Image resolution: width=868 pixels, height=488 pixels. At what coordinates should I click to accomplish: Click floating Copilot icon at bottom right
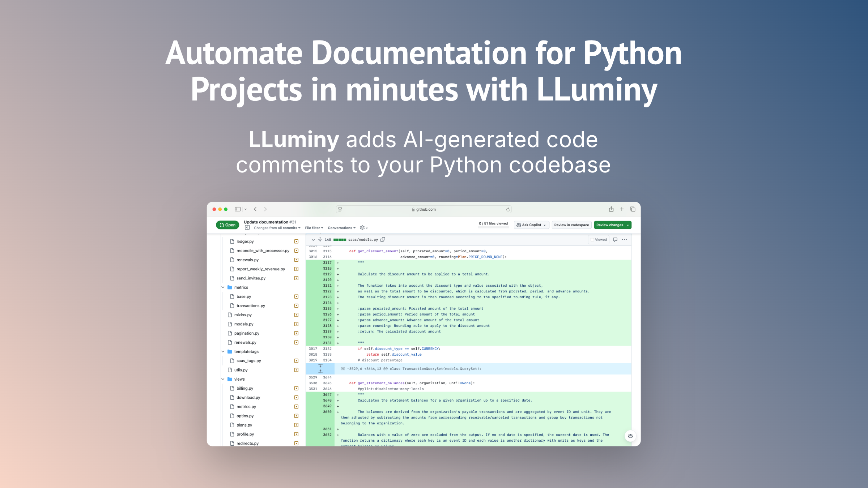click(630, 436)
